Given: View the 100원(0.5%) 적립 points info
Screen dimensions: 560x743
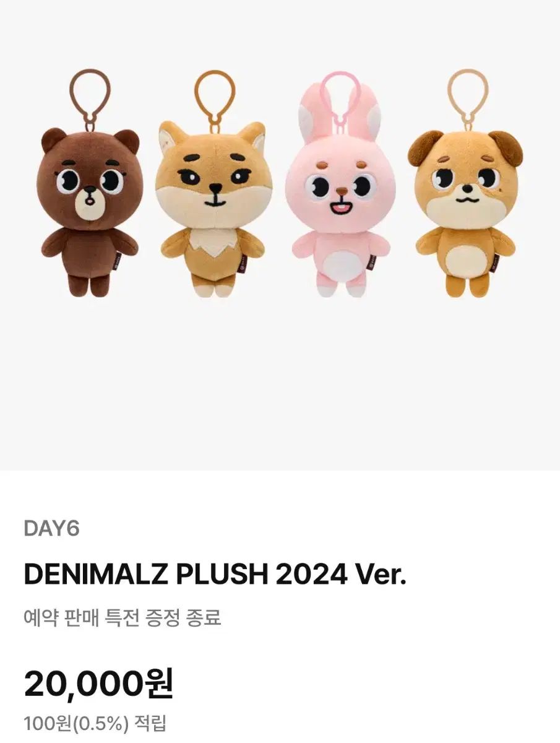Looking at the screenshot, I should 95,723.
